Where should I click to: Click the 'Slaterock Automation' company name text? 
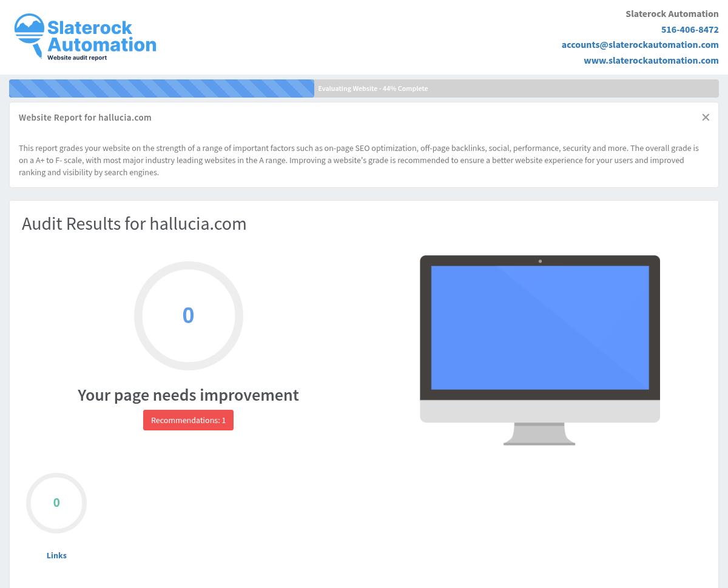(x=672, y=14)
